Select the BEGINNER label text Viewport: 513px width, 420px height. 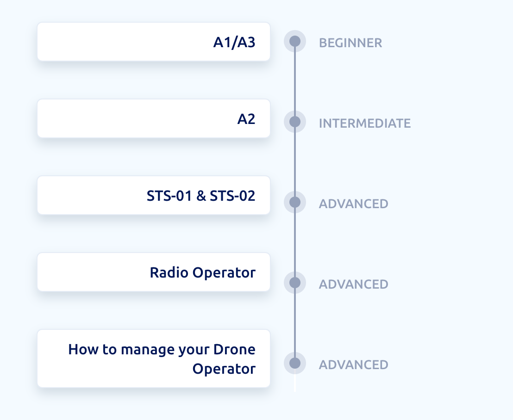click(350, 43)
